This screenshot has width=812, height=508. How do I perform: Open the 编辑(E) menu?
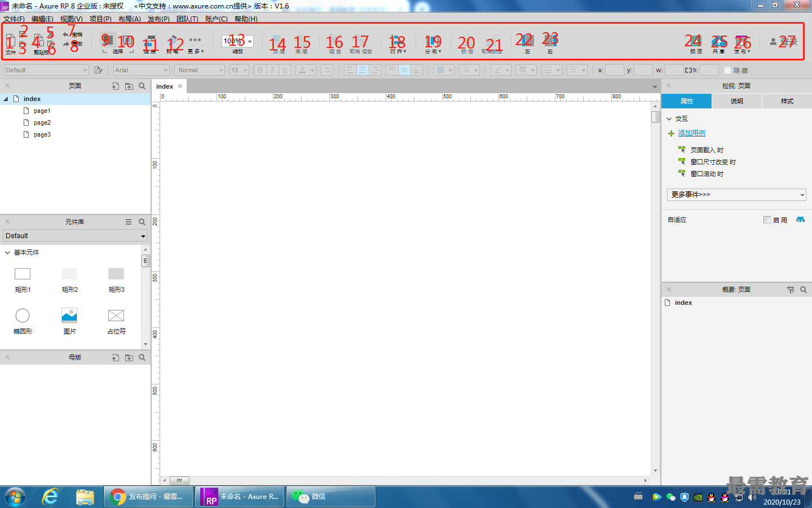click(42, 19)
